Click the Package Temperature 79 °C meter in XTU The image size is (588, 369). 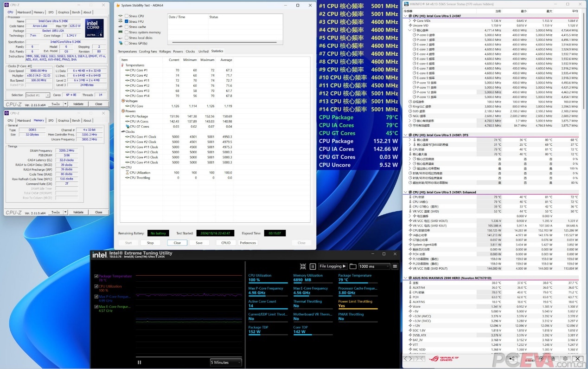(x=358, y=278)
